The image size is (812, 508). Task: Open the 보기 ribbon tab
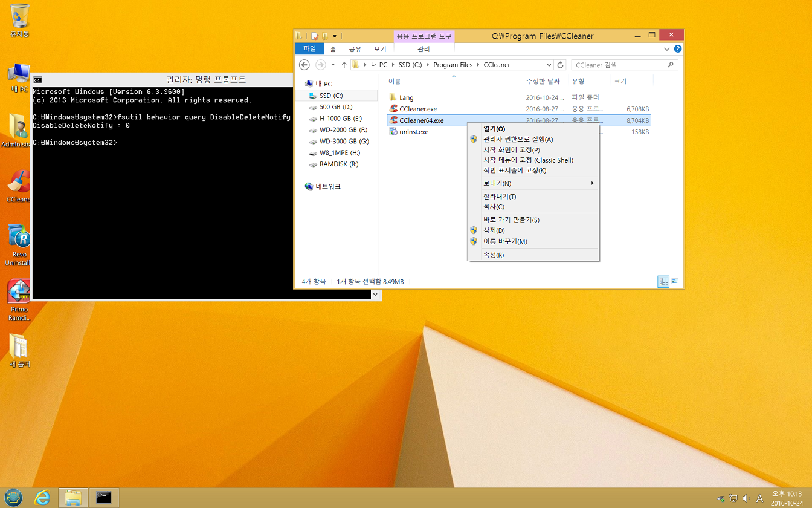[380, 49]
